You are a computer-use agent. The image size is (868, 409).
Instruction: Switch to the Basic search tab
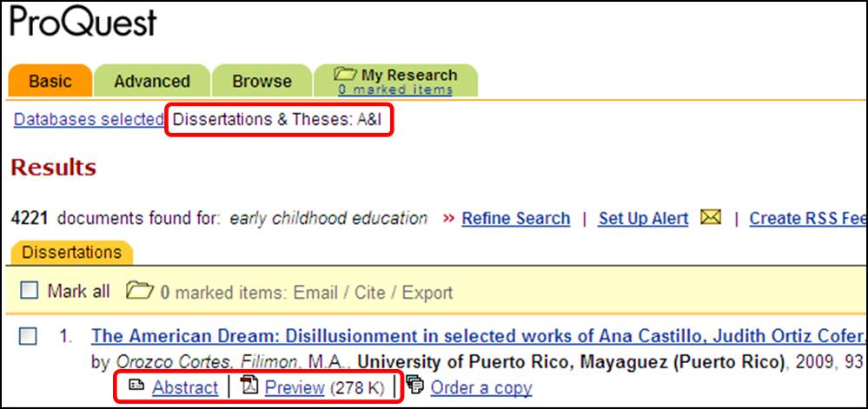[x=50, y=82]
